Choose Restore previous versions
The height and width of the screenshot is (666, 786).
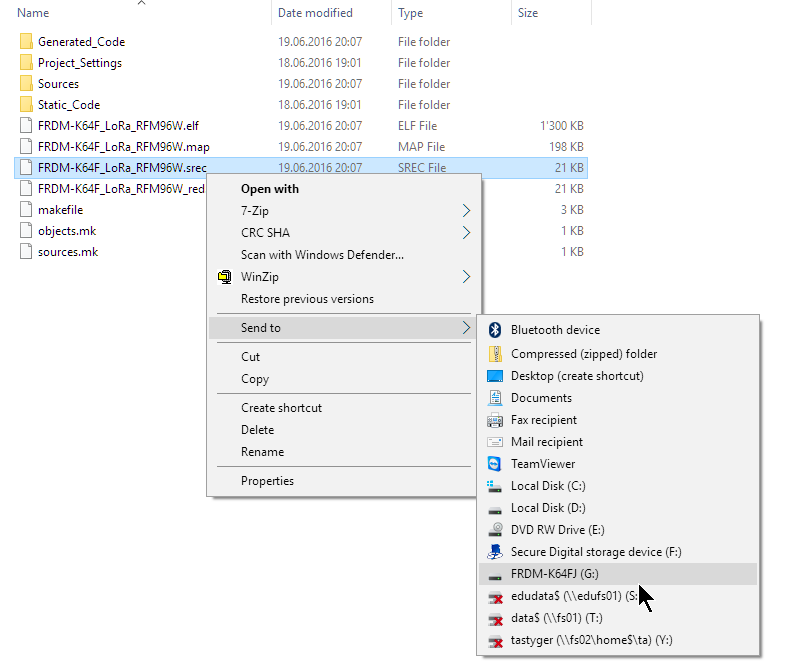307,299
